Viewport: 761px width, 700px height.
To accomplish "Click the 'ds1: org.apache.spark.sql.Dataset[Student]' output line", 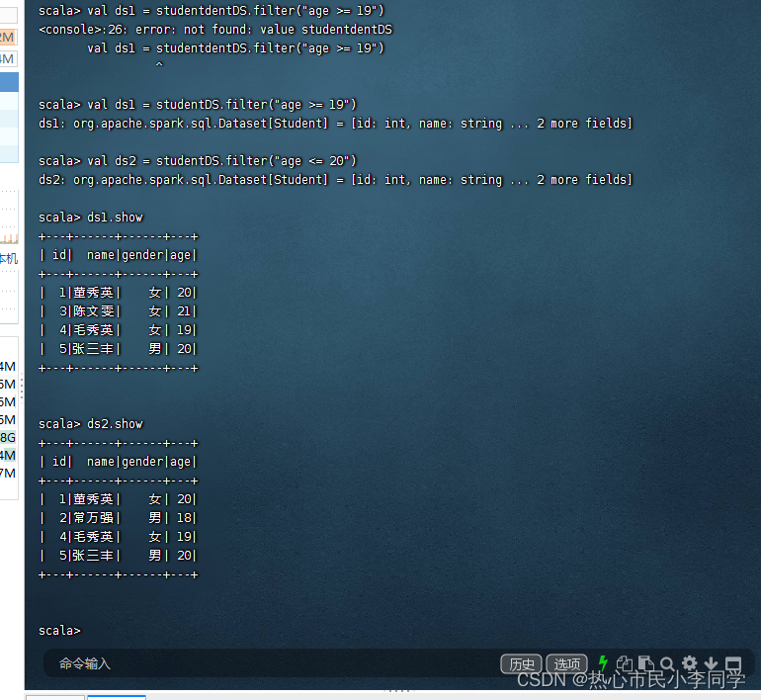I will pos(336,124).
